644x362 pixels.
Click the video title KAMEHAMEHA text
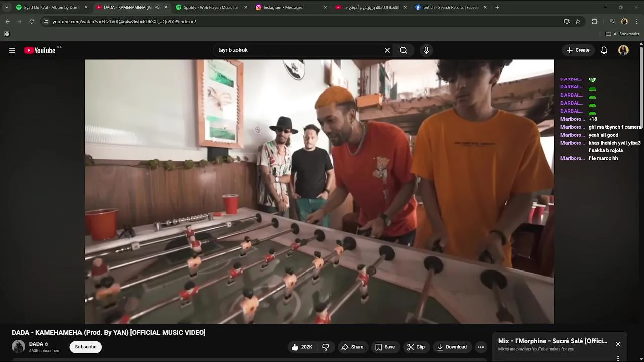(x=109, y=332)
